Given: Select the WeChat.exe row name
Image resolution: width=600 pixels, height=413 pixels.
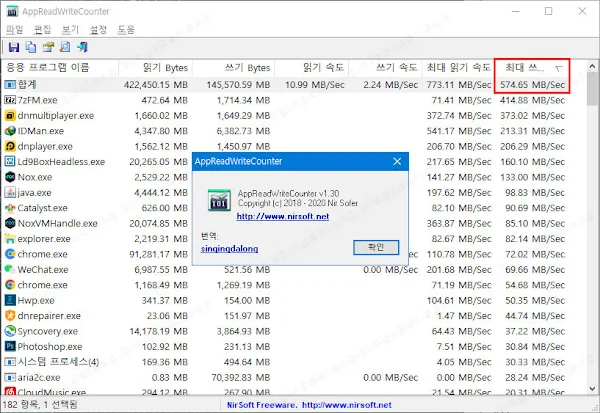Looking at the screenshot, I should click(x=43, y=269).
